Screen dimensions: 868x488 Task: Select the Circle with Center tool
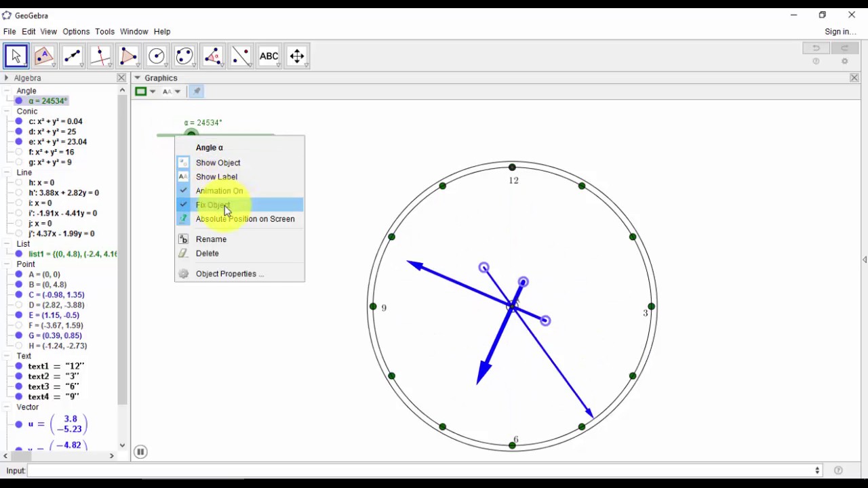(x=157, y=56)
